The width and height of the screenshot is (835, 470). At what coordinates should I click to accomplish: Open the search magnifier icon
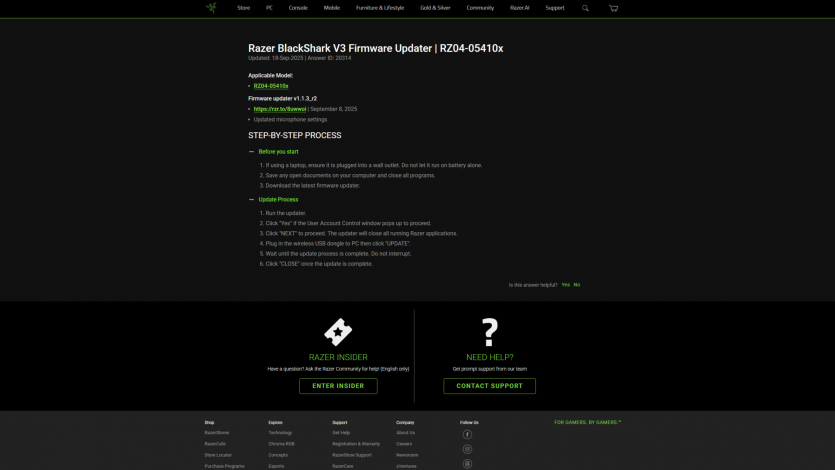pos(586,8)
